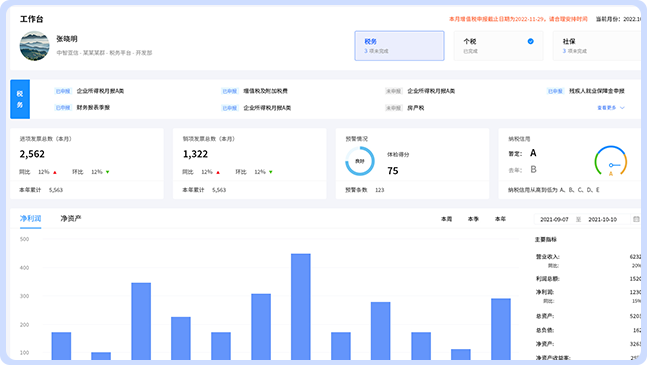The width and height of the screenshot is (647, 365).
Task: Select the 社保 card
Action: [597, 46]
